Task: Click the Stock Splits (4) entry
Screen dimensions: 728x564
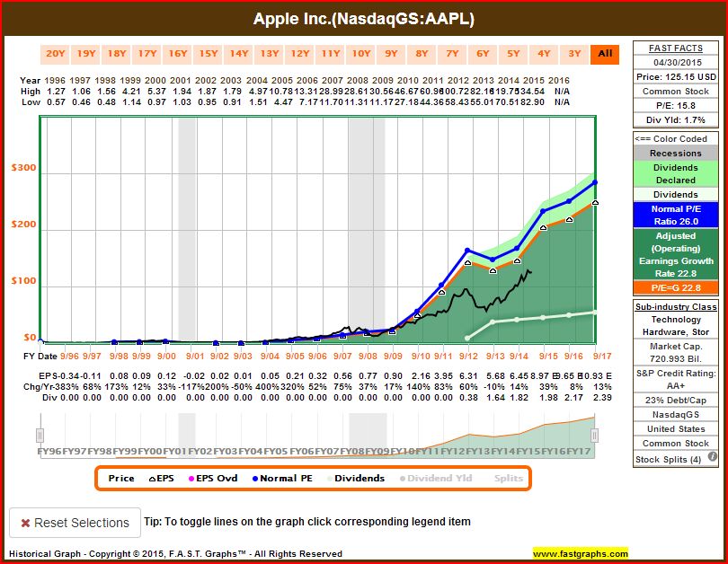Action: [668, 459]
